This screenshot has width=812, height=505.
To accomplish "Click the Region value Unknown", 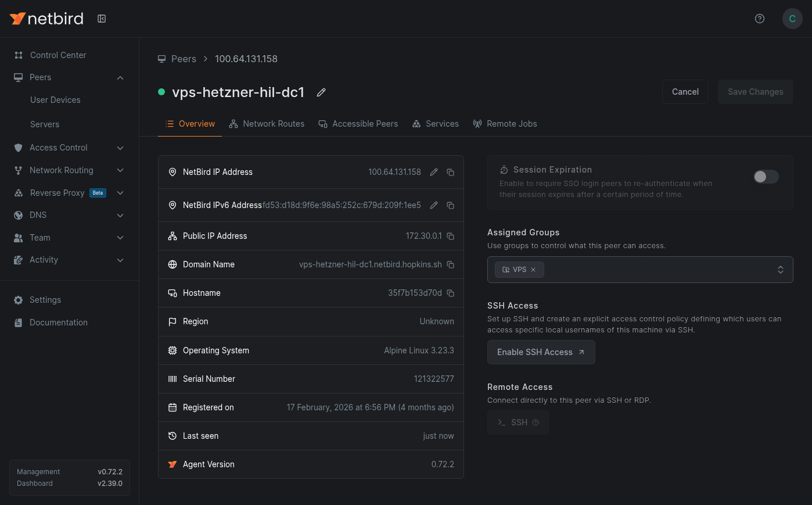I will click(437, 321).
